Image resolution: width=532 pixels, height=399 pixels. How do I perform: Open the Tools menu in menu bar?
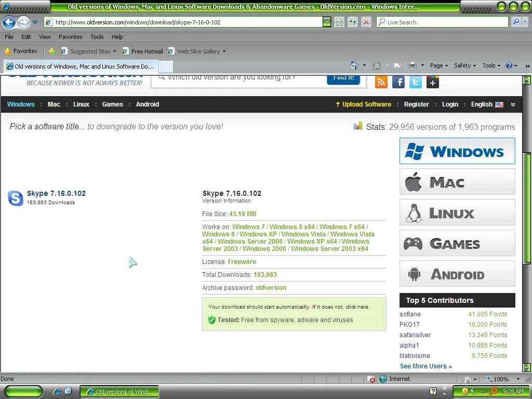pyautogui.click(x=97, y=37)
